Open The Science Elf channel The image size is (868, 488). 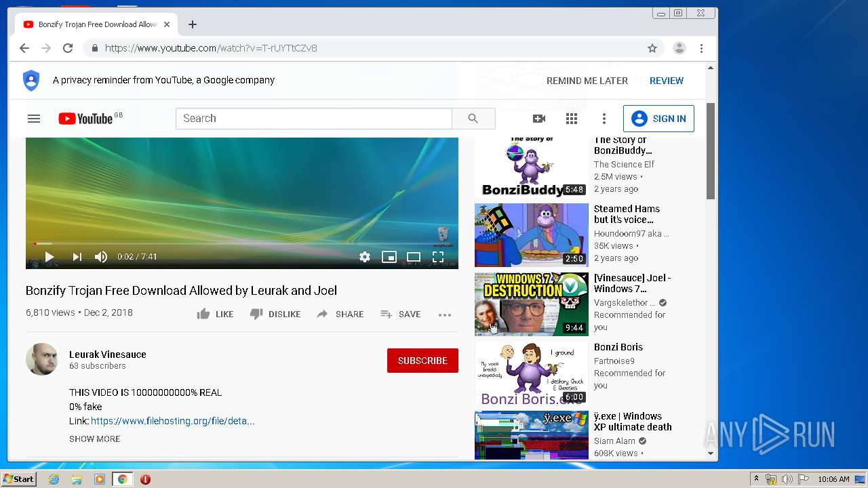click(625, 165)
